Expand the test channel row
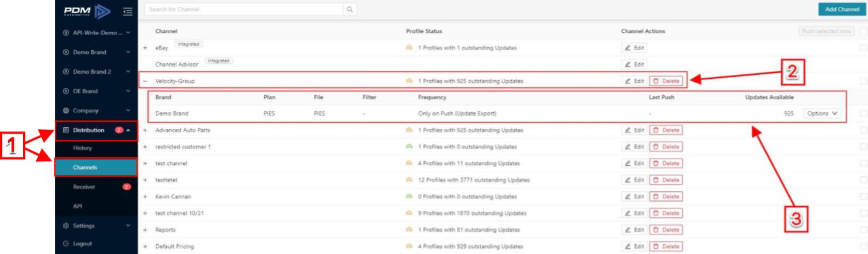This screenshot has height=254, width=868. [145, 164]
